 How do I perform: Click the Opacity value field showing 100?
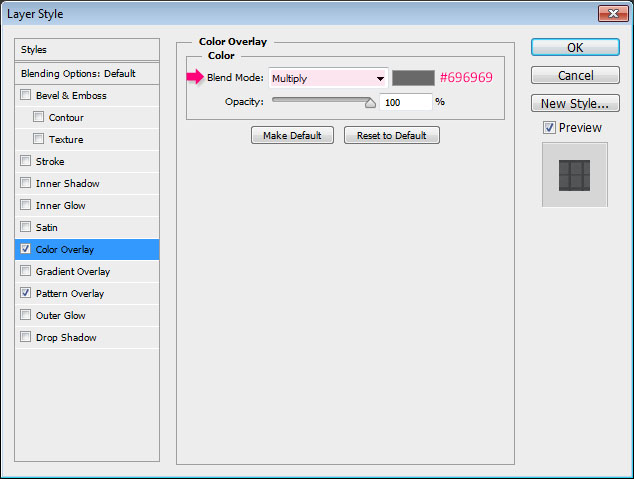pos(406,102)
